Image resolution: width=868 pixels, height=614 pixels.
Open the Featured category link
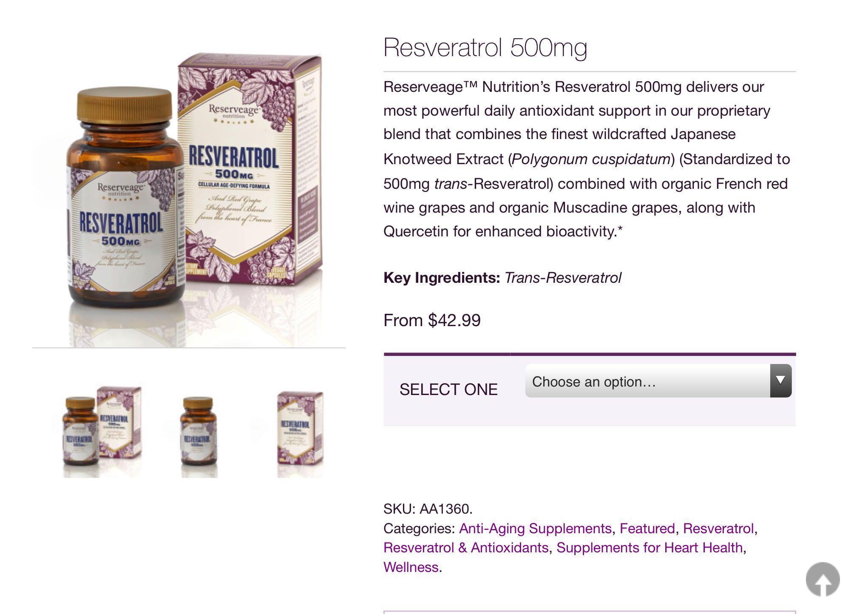(x=647, y=528)
